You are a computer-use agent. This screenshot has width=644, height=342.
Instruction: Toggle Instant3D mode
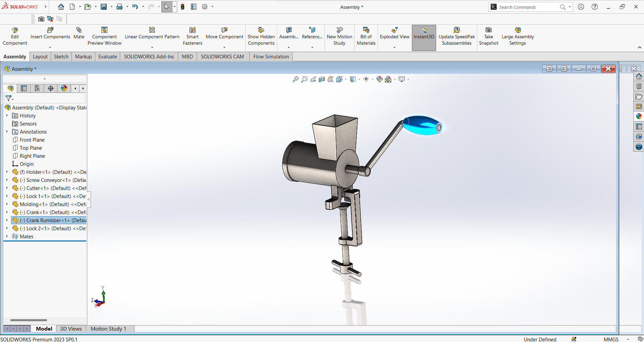(x=424, y=38)
